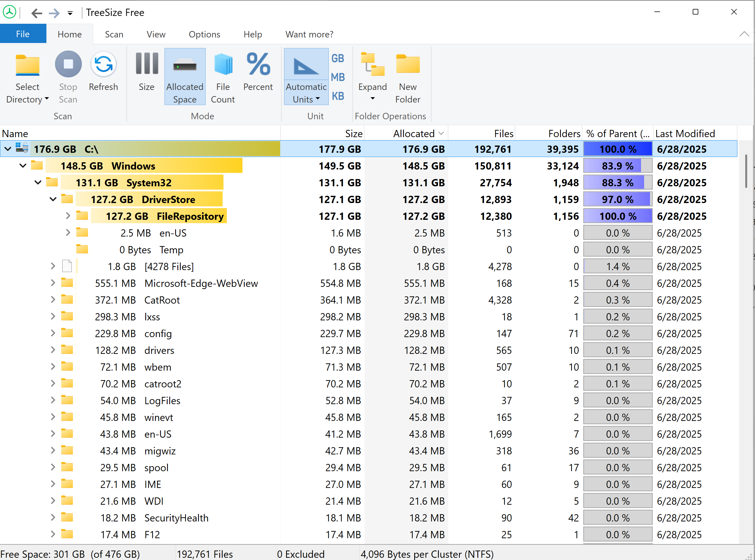Switch to the Scan tab
755x560 pixels.
(x=114, y=34)
